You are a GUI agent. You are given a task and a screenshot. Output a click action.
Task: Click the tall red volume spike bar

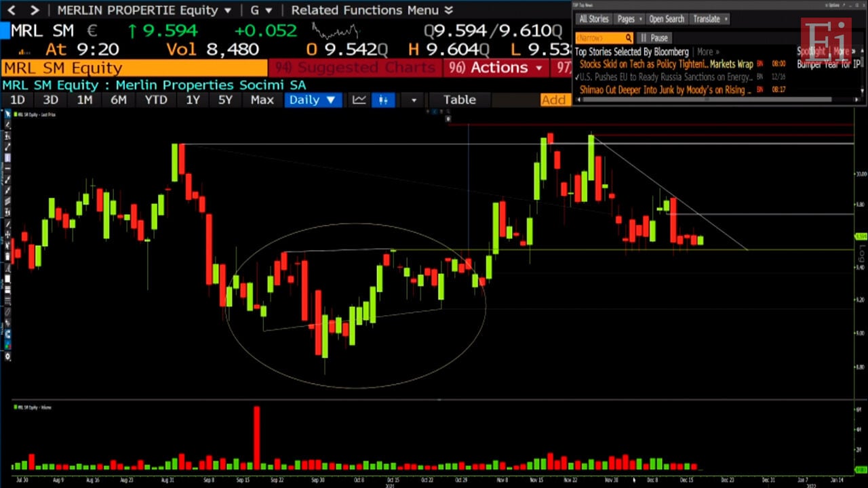point(256,437)
